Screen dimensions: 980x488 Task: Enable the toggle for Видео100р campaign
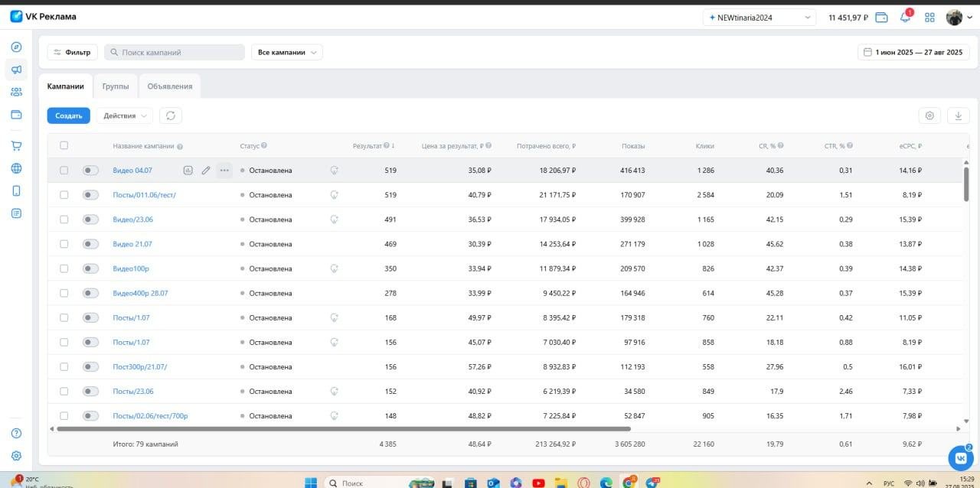pos(90,268)
